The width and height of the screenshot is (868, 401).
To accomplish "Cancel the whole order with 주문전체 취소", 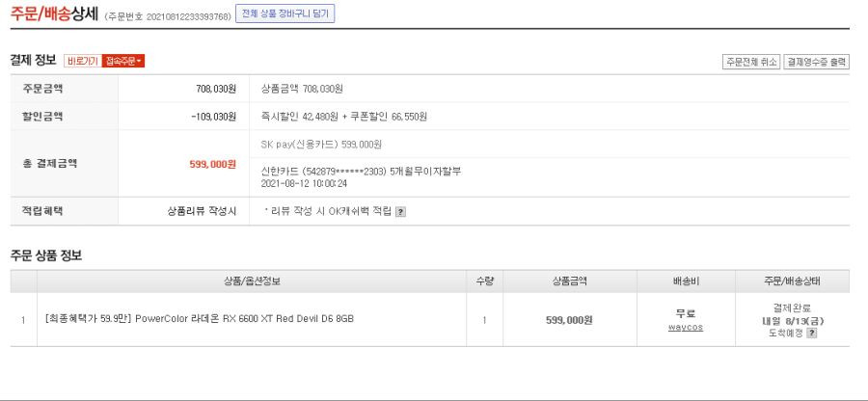I will coord(751,62).
